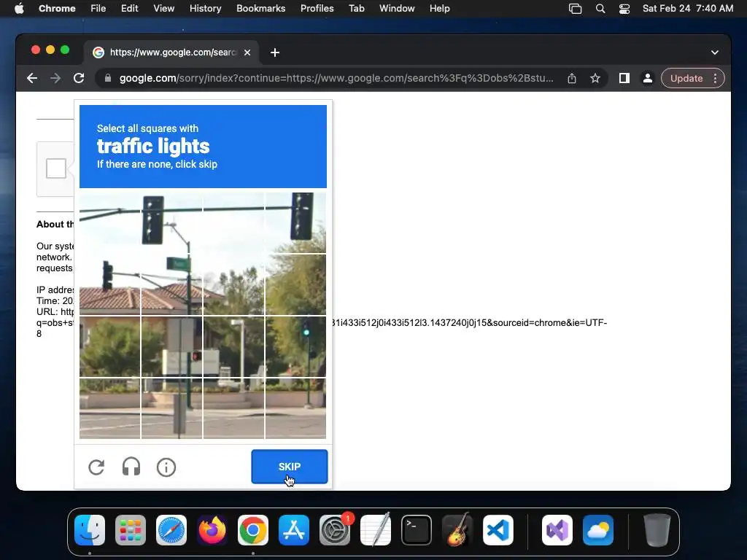Open Finder from the Dock
747x560 pixels.
pyautogui.click(x=90, y=530)
